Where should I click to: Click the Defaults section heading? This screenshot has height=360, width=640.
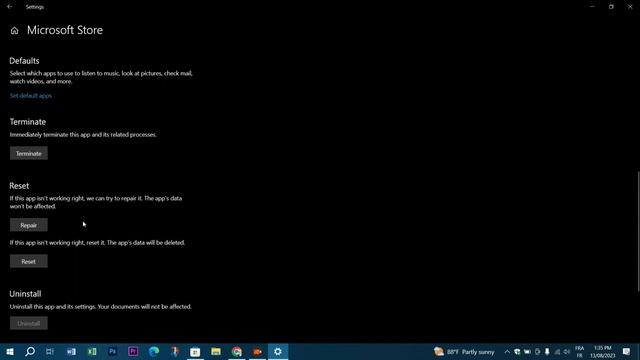click(24, 61)
